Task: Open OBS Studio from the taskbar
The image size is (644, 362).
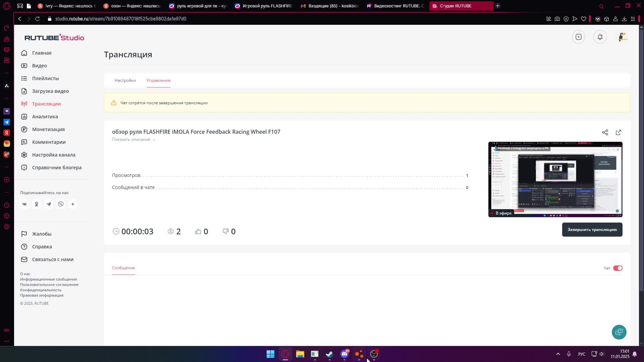Action: 374,354
